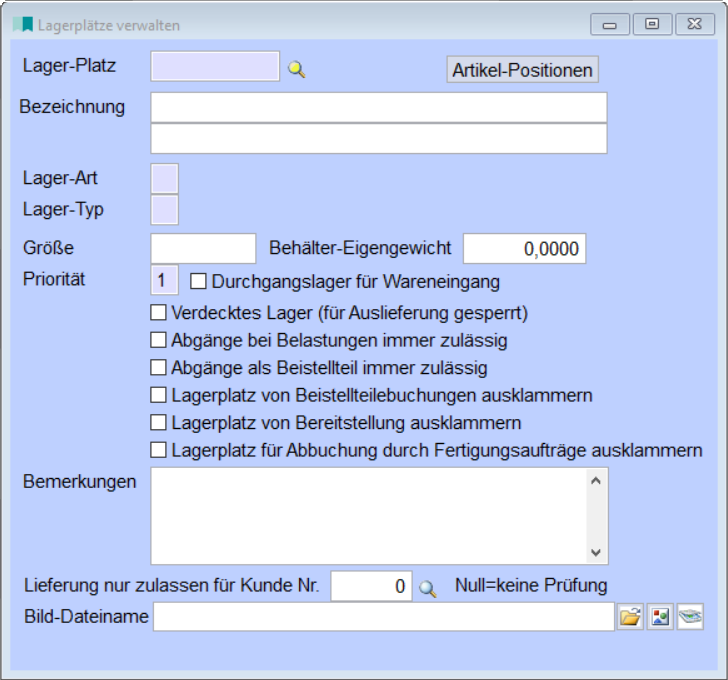
Task: Click the Lager-Platz search magnifier icon
Action: [x=296, y=69]
